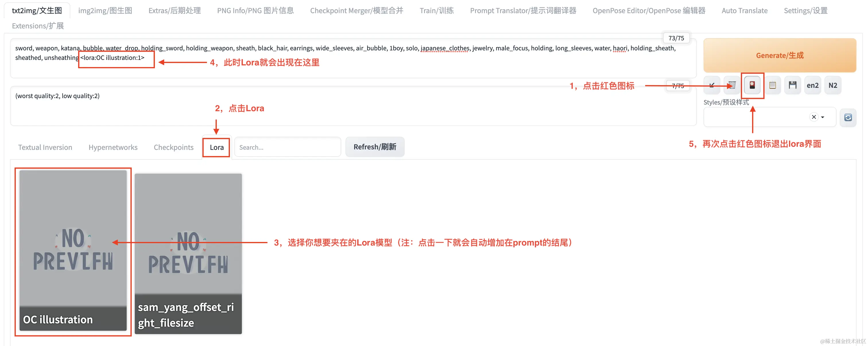Clear the Styles selection with X
The width and height of the screenshot is (868, 346).
coord(814,117)
